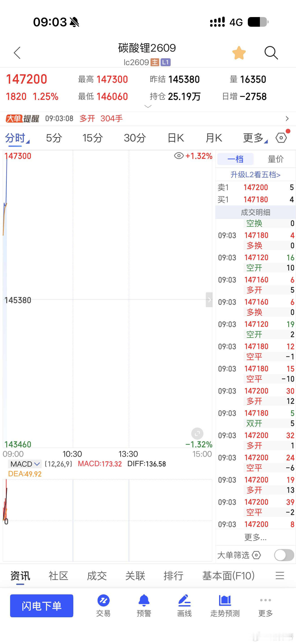Open 走势预测 trend forecast icon
The height and width of the screenshot is (644, 296).
point(225,601)
